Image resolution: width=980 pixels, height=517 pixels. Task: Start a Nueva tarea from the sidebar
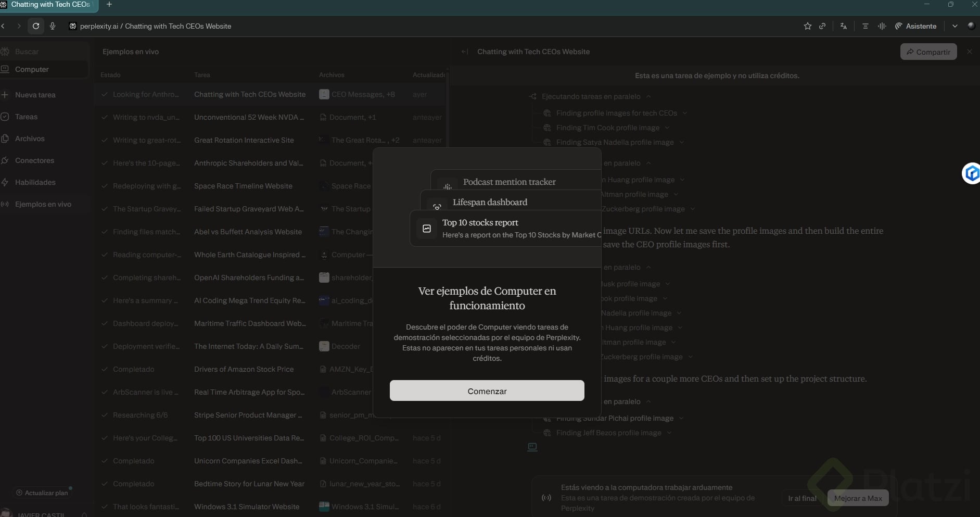(x=44, y=95)
